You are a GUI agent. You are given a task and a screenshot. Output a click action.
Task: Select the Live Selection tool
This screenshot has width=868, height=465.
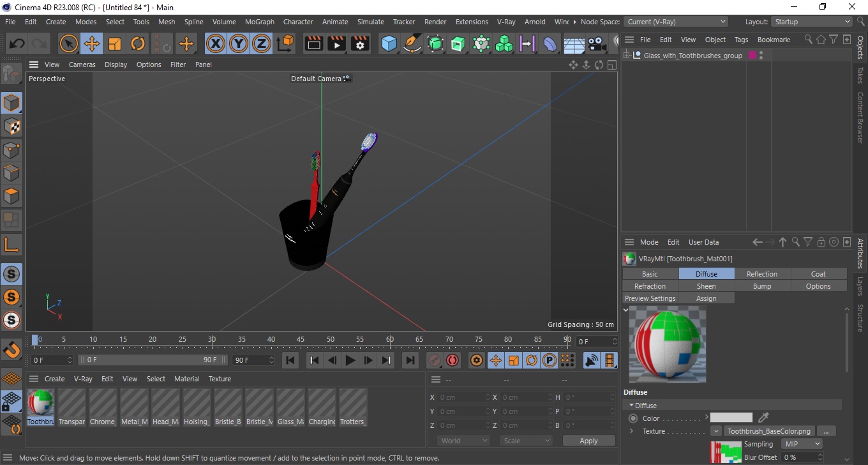(x=68, y=43)
